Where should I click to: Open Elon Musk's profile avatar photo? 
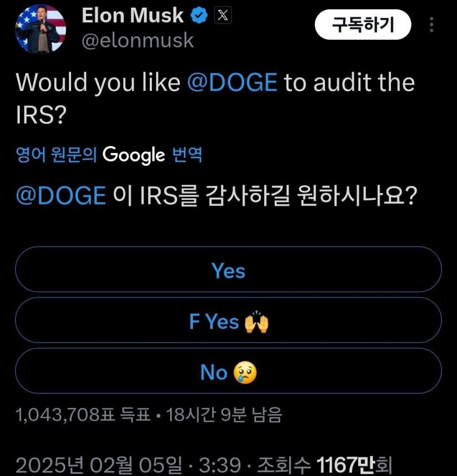tap(41, 28)
